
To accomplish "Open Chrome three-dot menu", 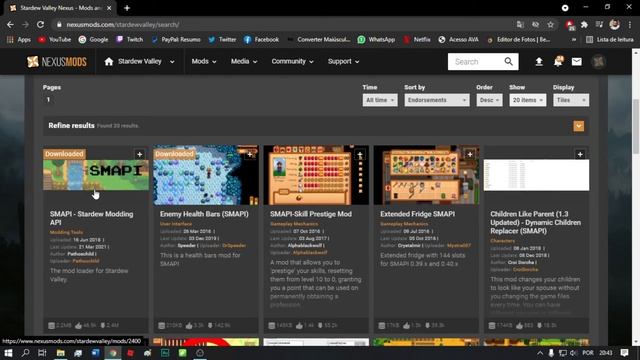I will (x=631, y=24).
